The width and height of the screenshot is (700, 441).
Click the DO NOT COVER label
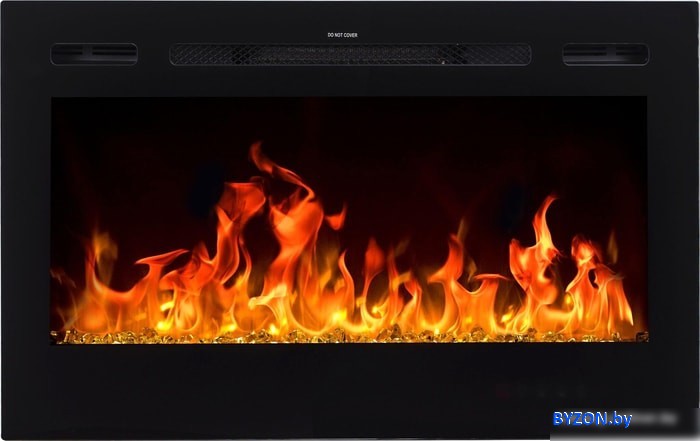tap(342, 35)
